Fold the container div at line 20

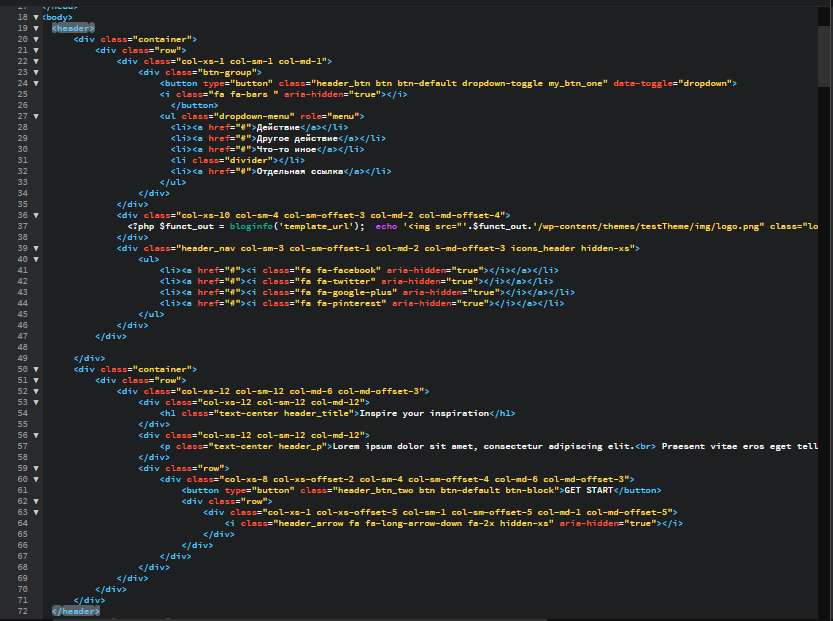pyautogui.click(x=36, y=39)
